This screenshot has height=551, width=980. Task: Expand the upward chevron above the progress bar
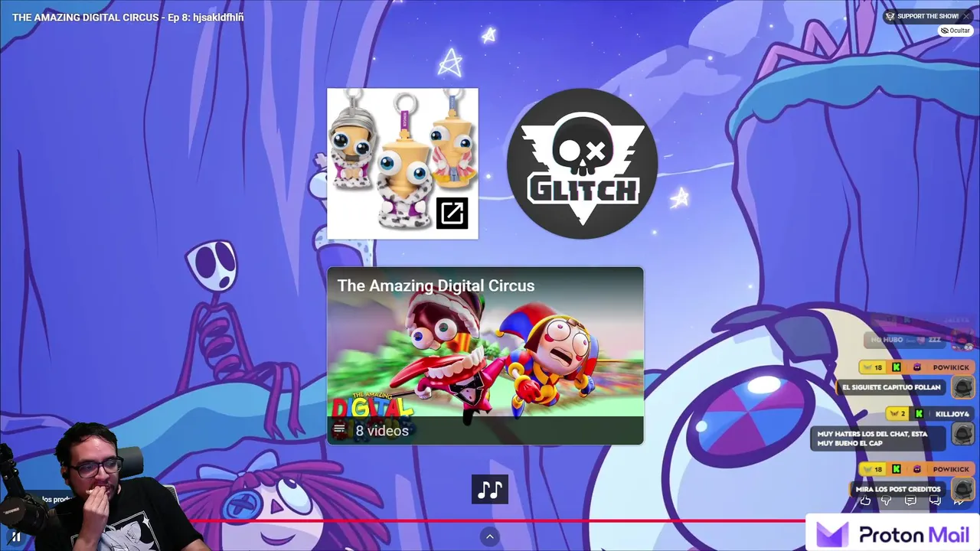coord(490,536)
